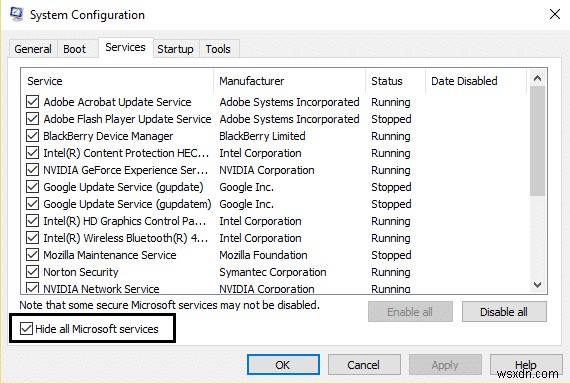This screenshot has width=570, height=384.
Task: Sort by Status column header
Action: [396, 81]
